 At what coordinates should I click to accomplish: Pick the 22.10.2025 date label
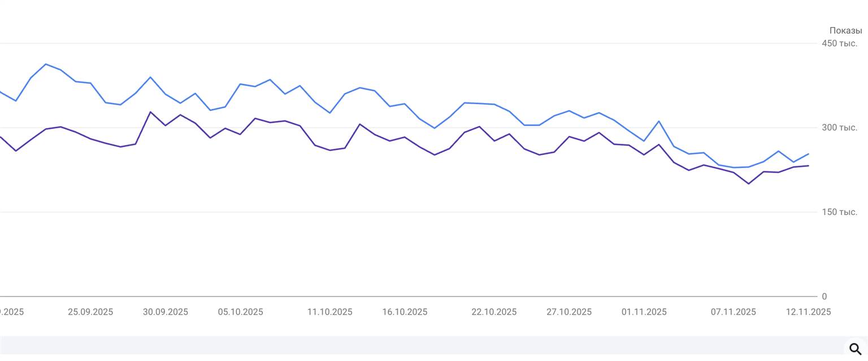494,312
